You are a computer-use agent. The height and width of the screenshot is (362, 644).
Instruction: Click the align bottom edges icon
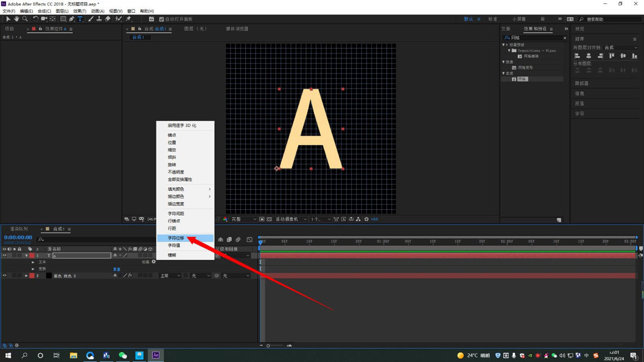point(634,56)
